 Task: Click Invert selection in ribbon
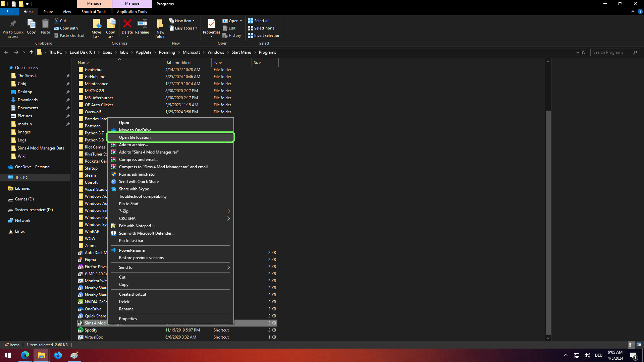coord(264,36)
